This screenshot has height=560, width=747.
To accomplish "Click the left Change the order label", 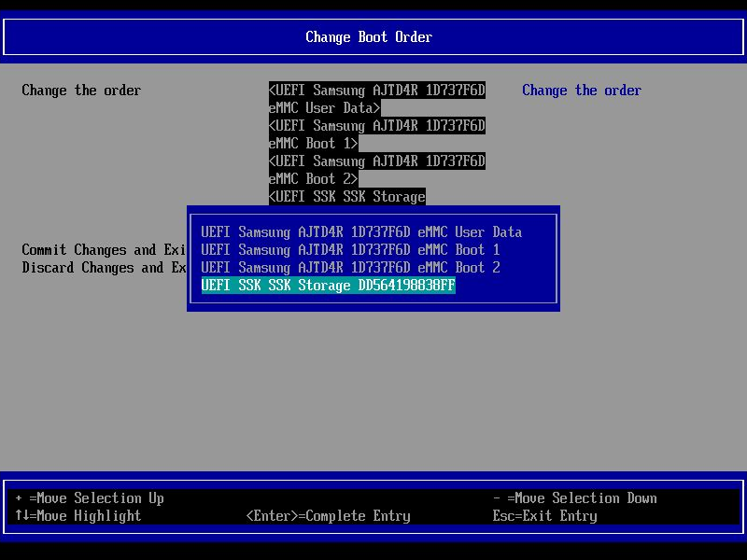I will tap(81, 90).
